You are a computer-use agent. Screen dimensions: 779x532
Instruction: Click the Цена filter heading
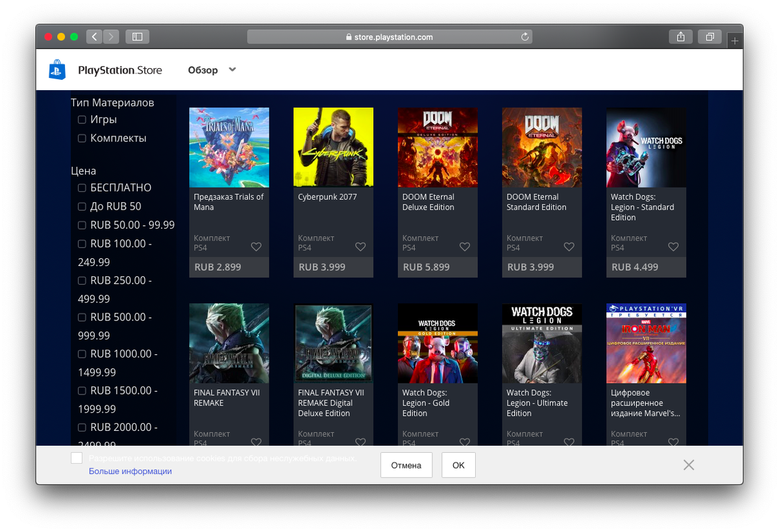tap(84, 171)
